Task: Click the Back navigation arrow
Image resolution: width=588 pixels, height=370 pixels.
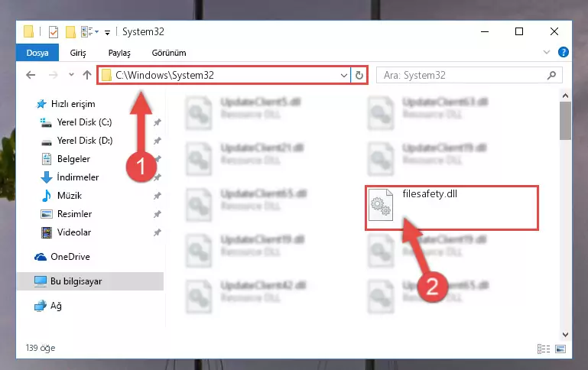Action: pos(31,75)
